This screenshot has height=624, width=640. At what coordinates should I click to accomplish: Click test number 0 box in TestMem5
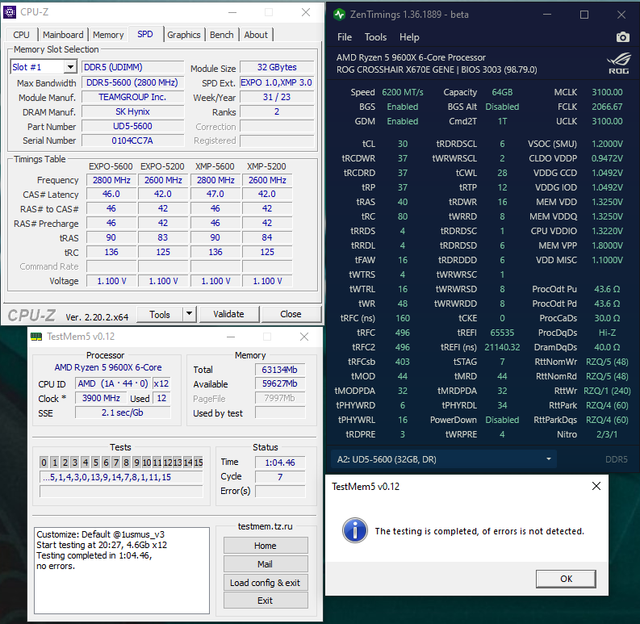click(44, 462)
